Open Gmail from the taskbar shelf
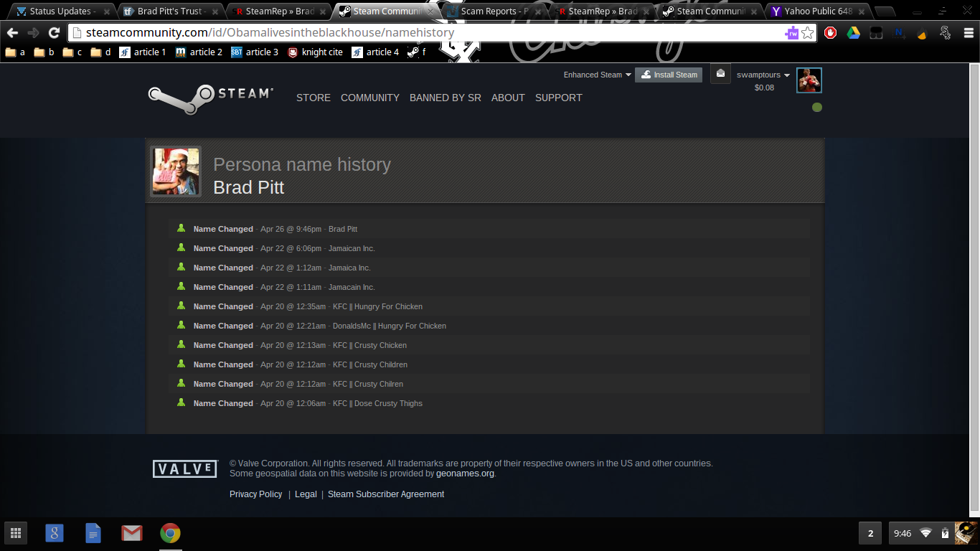Screen dimensions: 980x551 pos(131,533)
